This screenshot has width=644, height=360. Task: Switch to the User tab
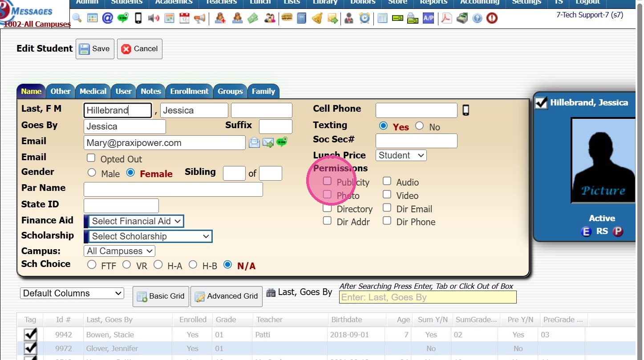[123, 91]
